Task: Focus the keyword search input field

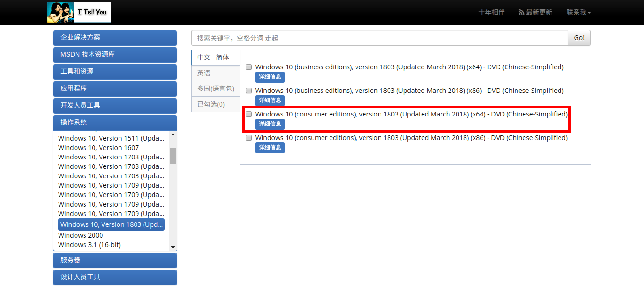Action: pos(380,38)
